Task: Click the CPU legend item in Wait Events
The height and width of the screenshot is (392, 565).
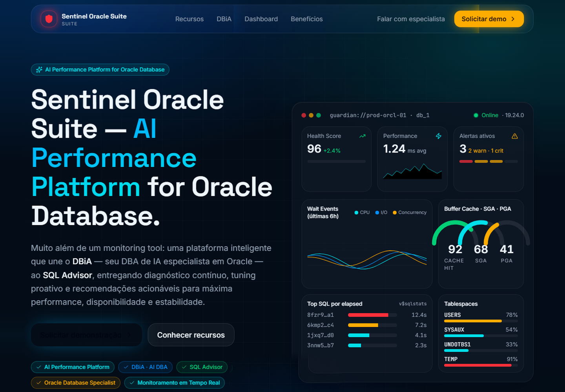Action: pyautogui.click(x=362, y=212)
